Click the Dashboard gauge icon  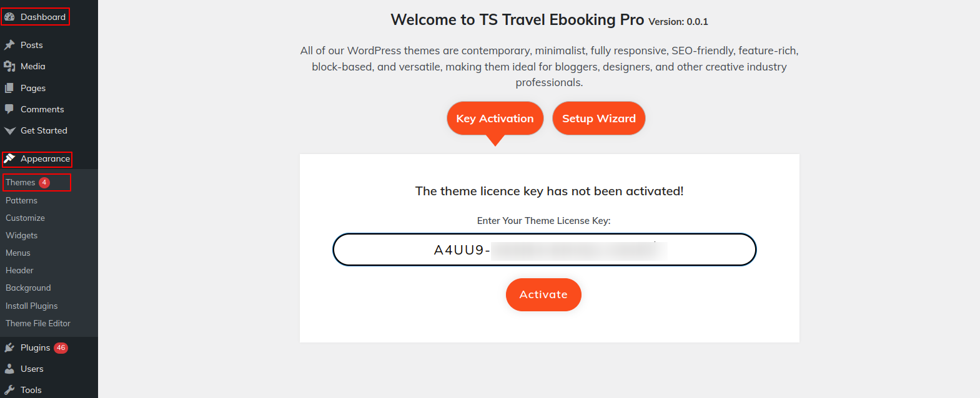pos(9,17)
